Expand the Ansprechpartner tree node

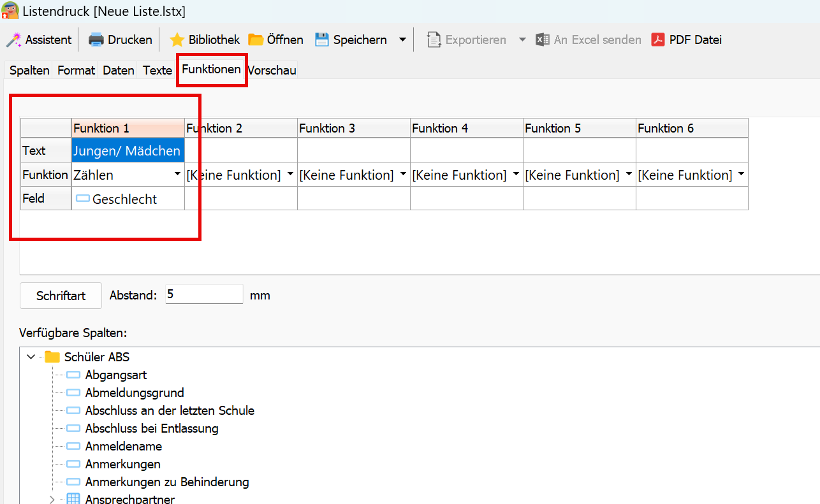pyautogui.click(x=52, y=500)
